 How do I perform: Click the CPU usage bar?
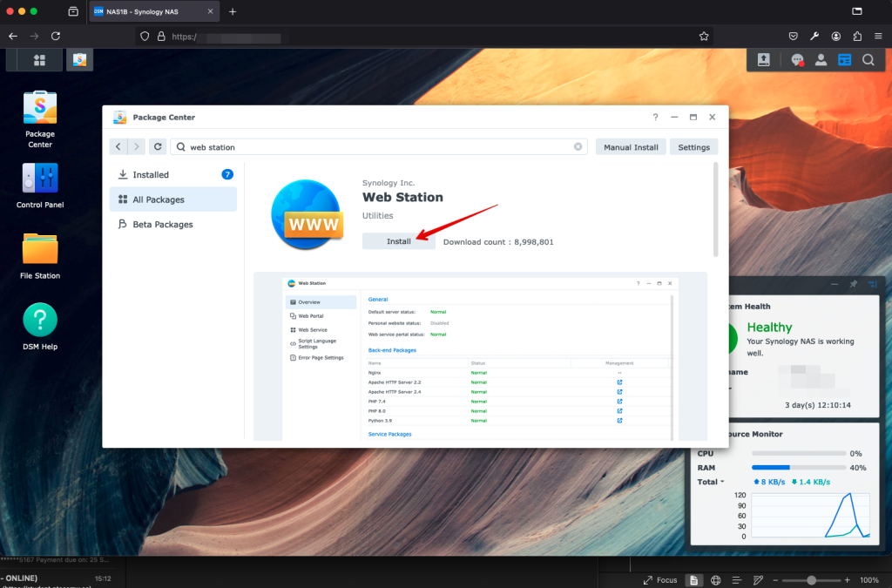(799, 453)
